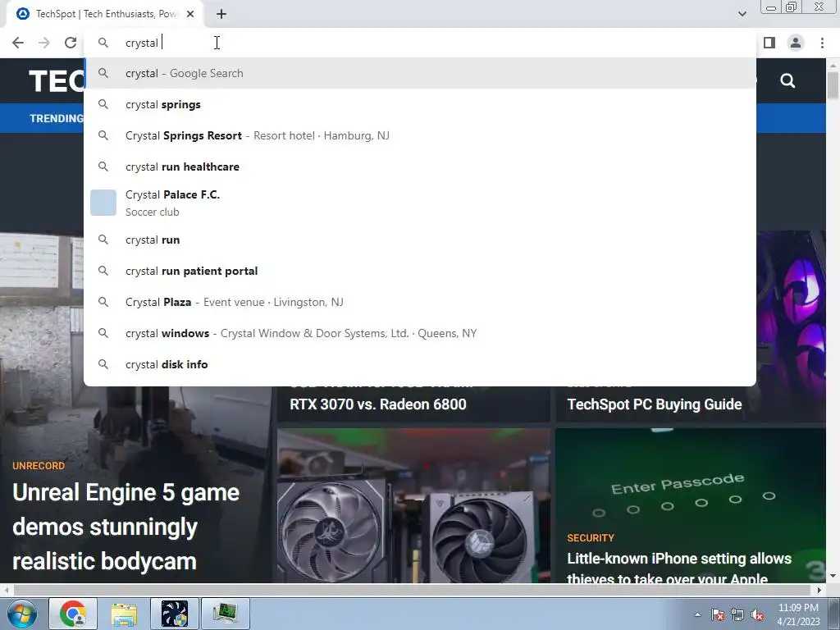
Task: Open the Windows Start menu orb
Action: click(22, 614)
